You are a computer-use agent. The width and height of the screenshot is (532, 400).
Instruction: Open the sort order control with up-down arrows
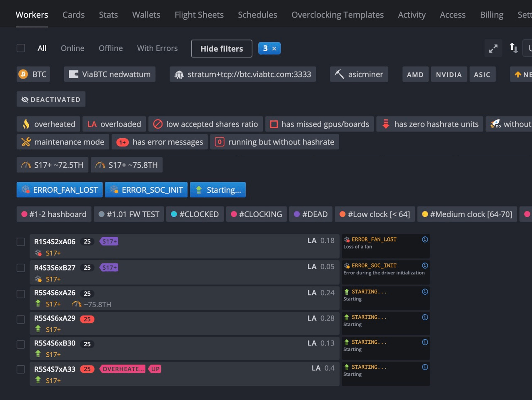click(513, 48)
